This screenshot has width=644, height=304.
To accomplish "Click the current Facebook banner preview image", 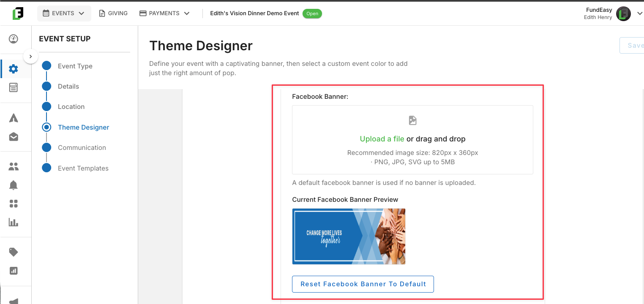I will [x=349, y=236].
